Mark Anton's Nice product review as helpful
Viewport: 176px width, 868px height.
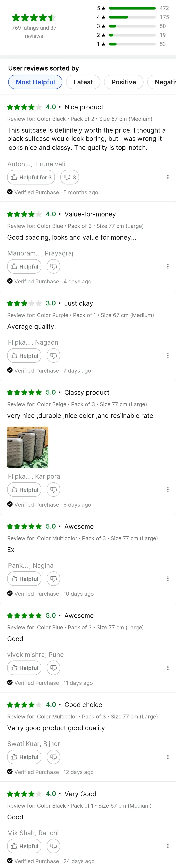31,177
